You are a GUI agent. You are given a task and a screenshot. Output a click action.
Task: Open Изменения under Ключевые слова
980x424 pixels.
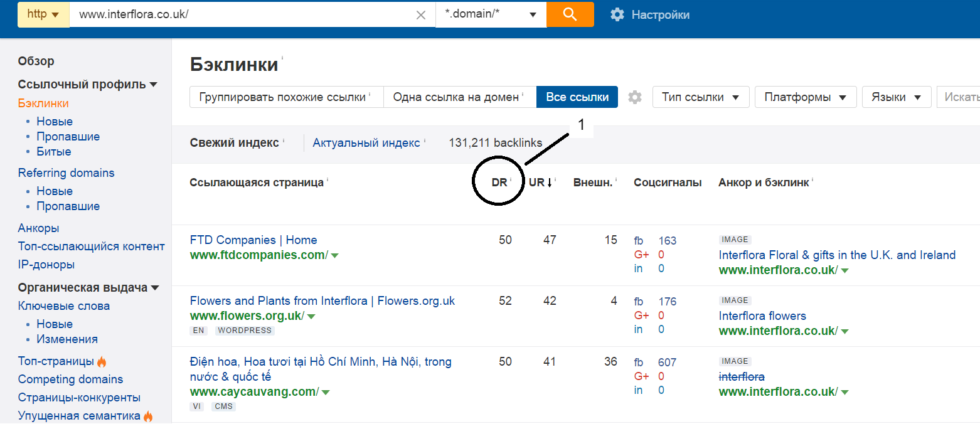pos(67,339)
